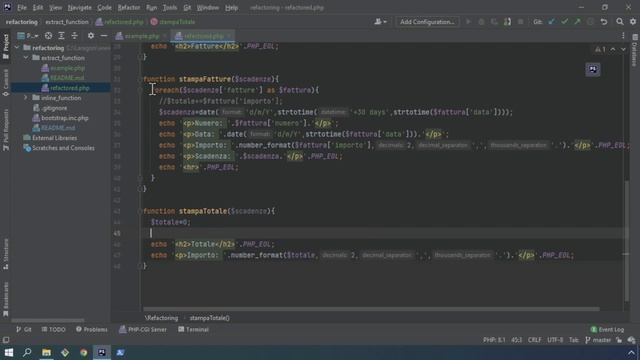Select .gitignore in project tree
This screenshot has height=360, width=640.
point(54,108)
